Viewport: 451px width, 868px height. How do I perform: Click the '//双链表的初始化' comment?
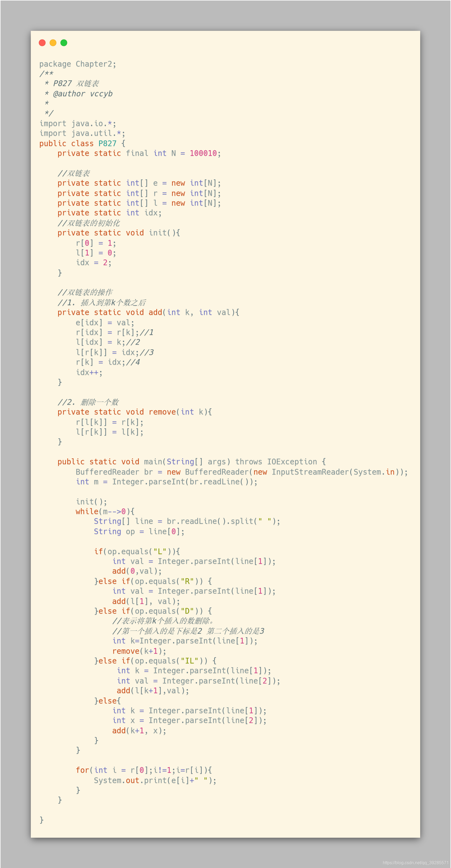point(89,223)
